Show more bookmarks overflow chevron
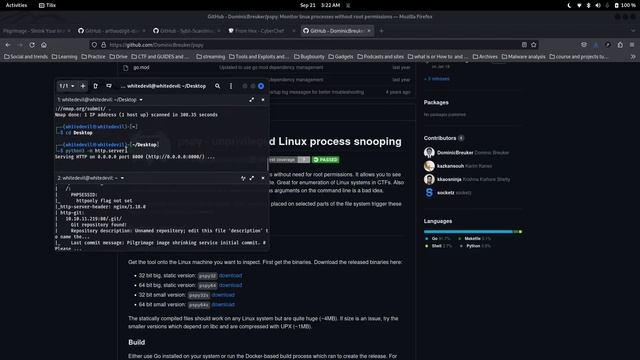Image resolution: width=640 pixels, height=360 pixels. 633,57
